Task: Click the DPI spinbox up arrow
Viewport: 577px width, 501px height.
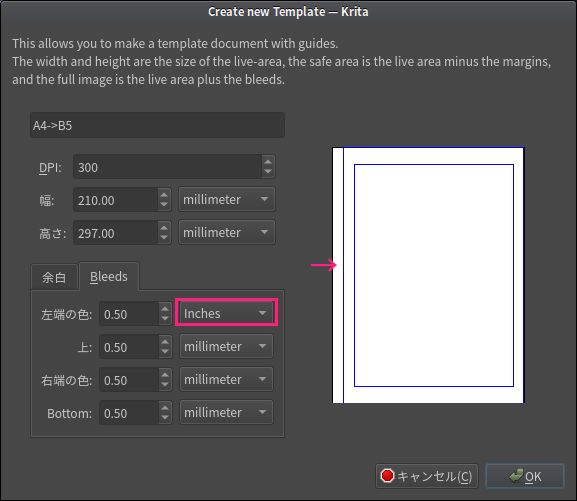Action: pos(268,162)
